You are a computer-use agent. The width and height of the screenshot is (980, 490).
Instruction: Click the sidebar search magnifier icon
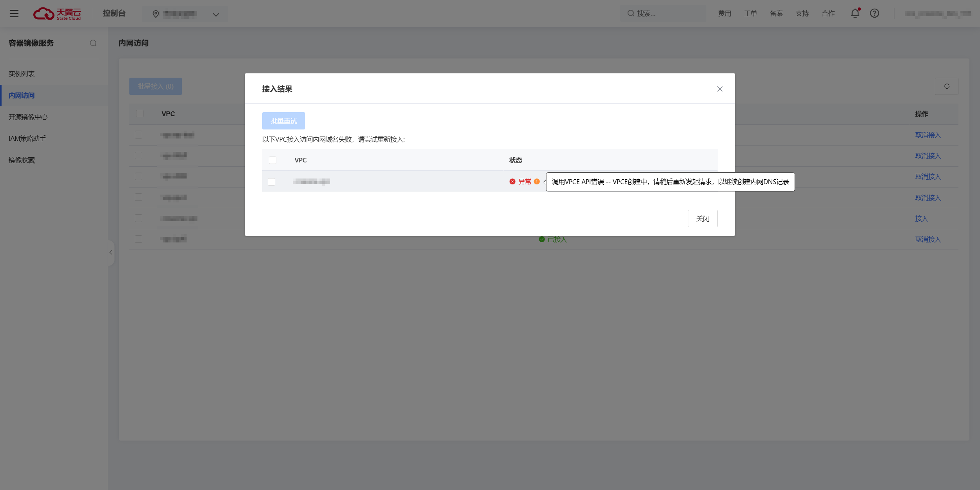click(93, 43)
